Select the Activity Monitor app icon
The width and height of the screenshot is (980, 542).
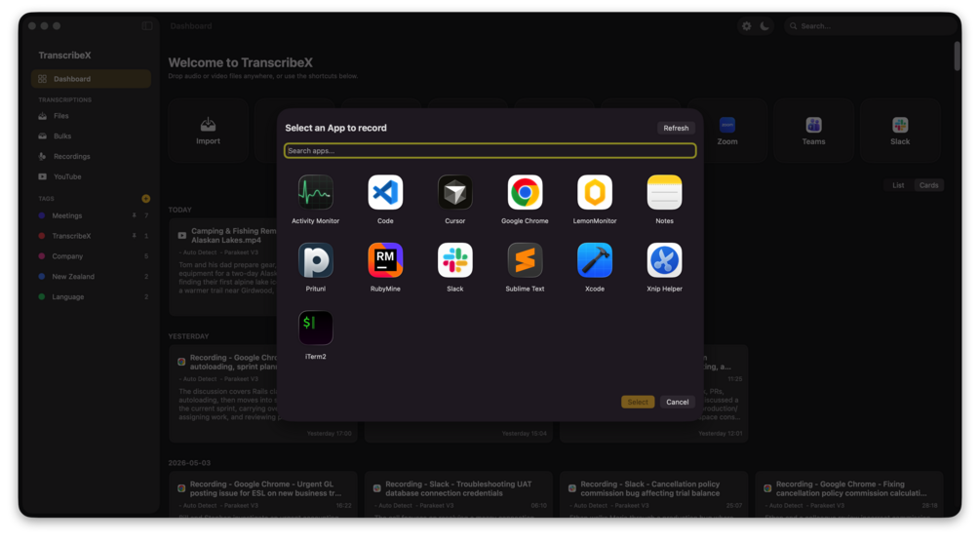[x=315, y=192]
